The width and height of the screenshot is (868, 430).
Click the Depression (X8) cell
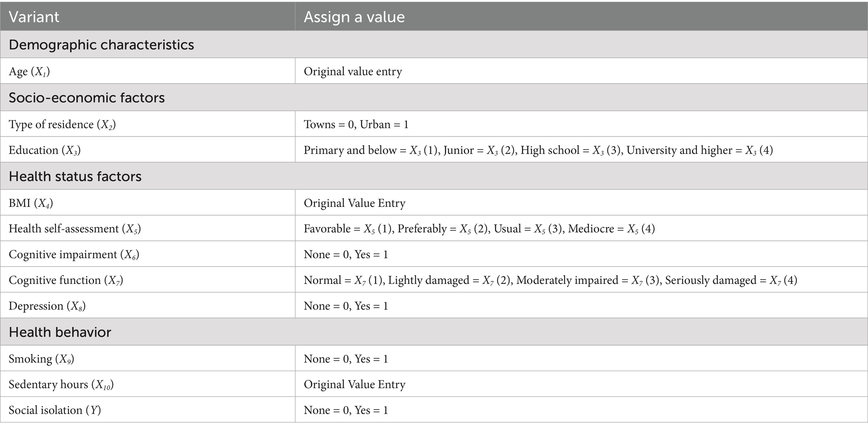[148, 306]
